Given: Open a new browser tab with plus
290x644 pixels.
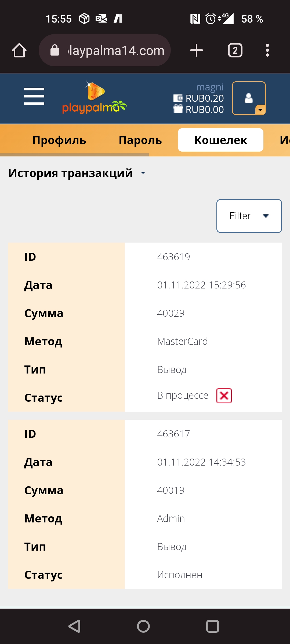Looking at the screenshot, I should tap(197, 50).
